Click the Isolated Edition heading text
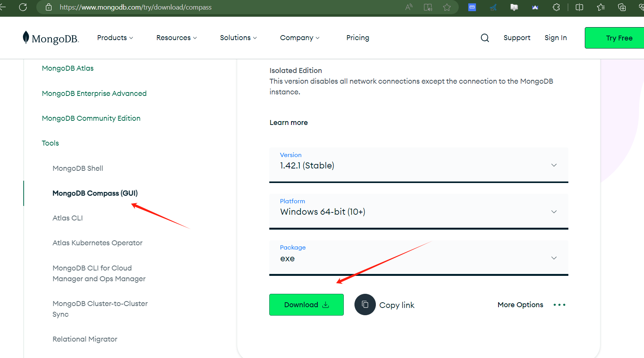This screenshot has height=358, width=644. 296,71
